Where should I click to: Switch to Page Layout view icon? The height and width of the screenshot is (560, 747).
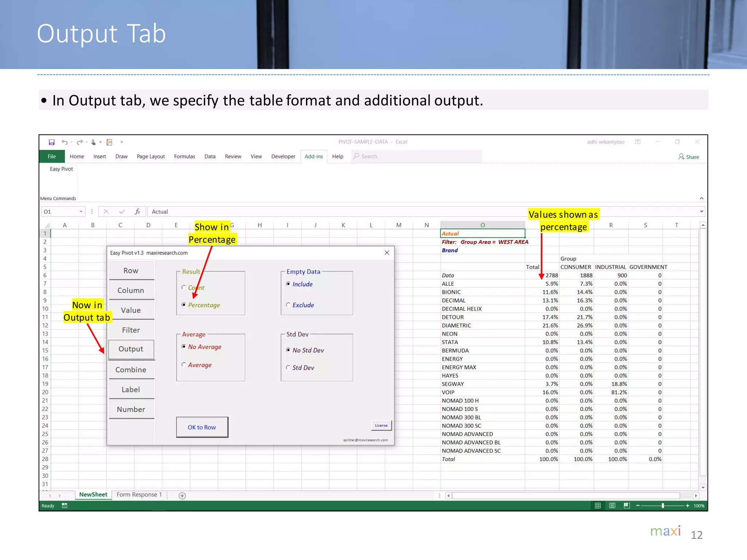tap(612, 506)
